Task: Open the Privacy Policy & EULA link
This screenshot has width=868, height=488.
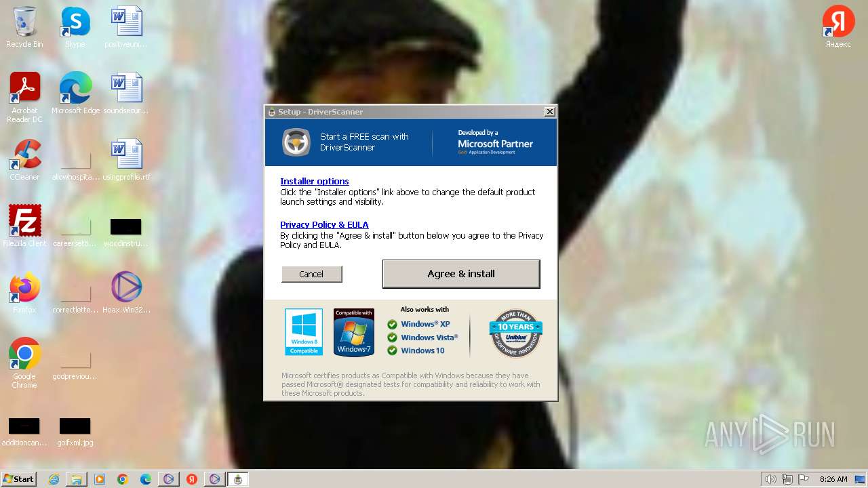Action: [x=324, y=224]
